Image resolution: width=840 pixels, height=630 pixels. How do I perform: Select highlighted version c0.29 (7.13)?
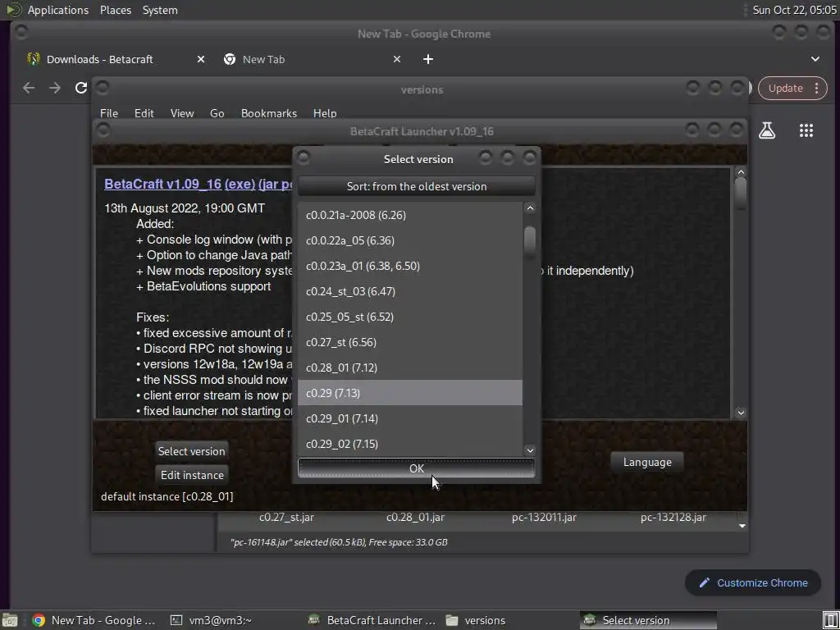pyautogui.click(x=410, y=393)
